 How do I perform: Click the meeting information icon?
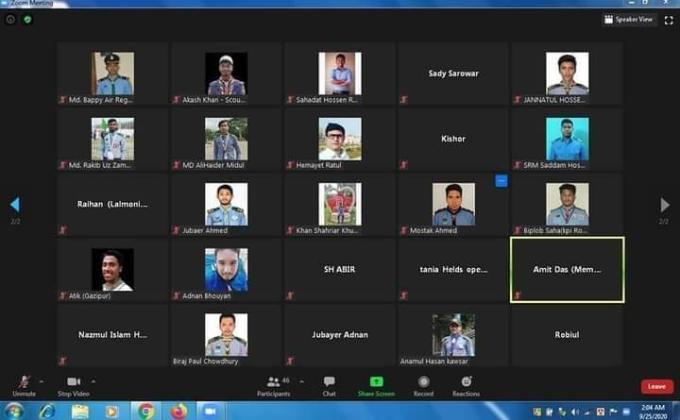point(11,19)
